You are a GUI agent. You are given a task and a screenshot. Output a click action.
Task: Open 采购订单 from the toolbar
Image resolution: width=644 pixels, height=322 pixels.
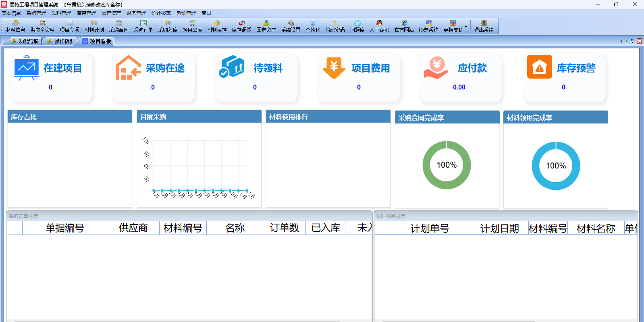pos(143,26)
